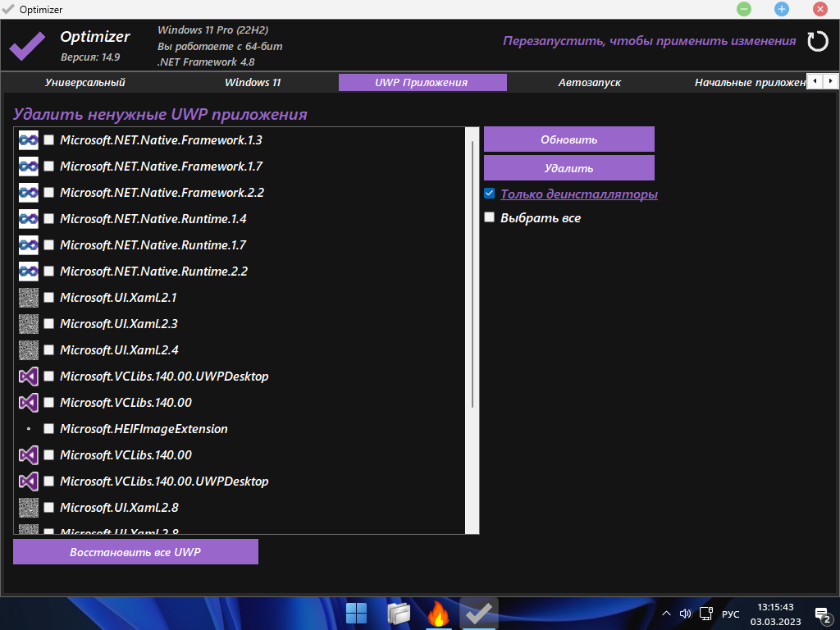Viewport: 840px width, 630px height.
Task: Select the Microsoft.NET.Native.Runtime.2.2 row text
Action: tap(153, 272)
